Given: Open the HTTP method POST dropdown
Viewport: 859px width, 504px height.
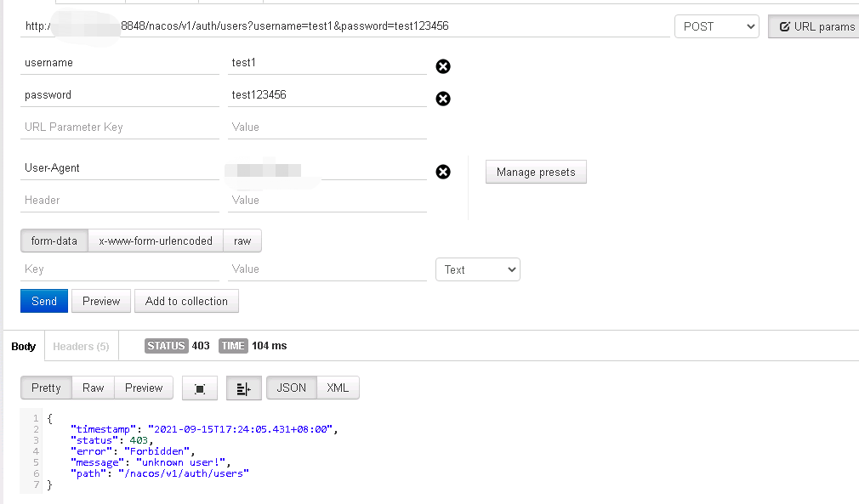Looking at the screenshot, I should tap(717, 26).
